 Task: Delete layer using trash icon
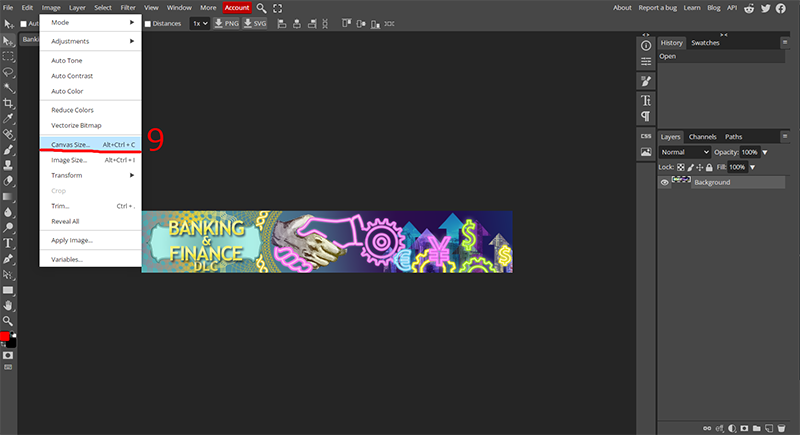click(781, 428)
